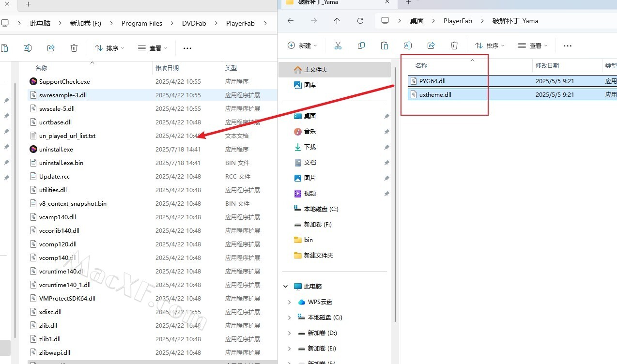Click PlayerFab breadcrumb in right address bar

458,21
